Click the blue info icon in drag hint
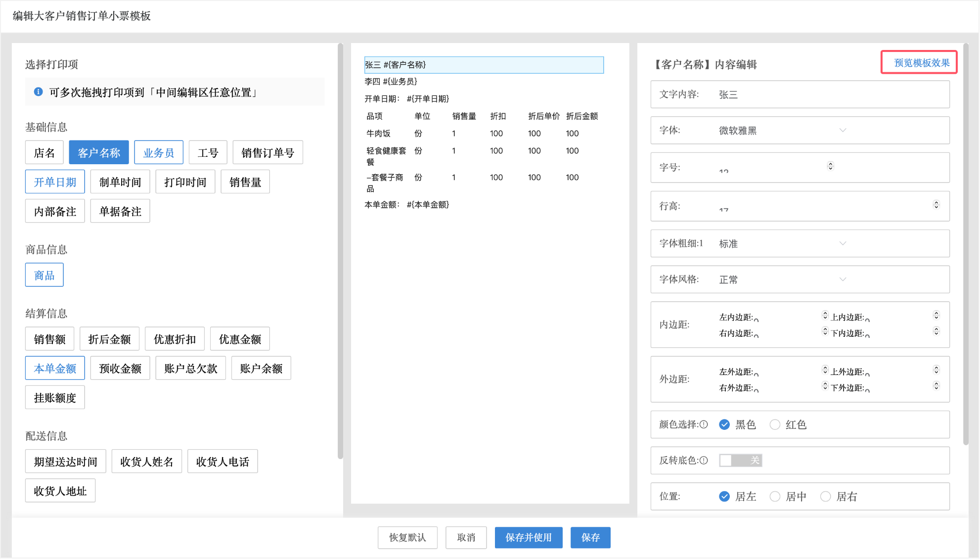This screenshot has width=980, height=559. pos(38,92)
